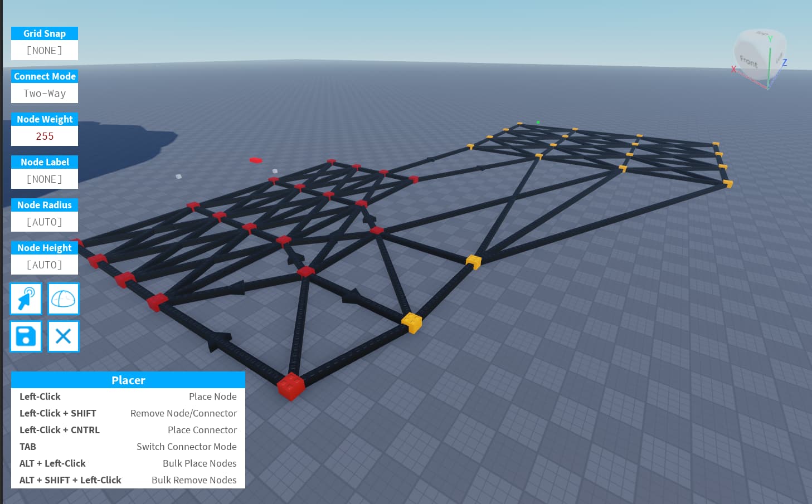Screen dimensions: 812x504
Task: Click the Node Label [NONE] field
Action: click(45, 179)
